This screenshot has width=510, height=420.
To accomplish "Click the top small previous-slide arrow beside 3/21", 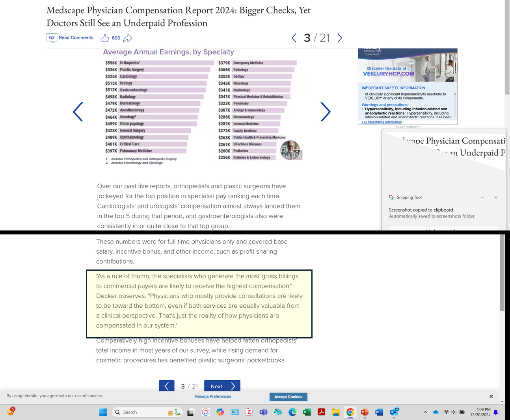I will click(294, 38).
